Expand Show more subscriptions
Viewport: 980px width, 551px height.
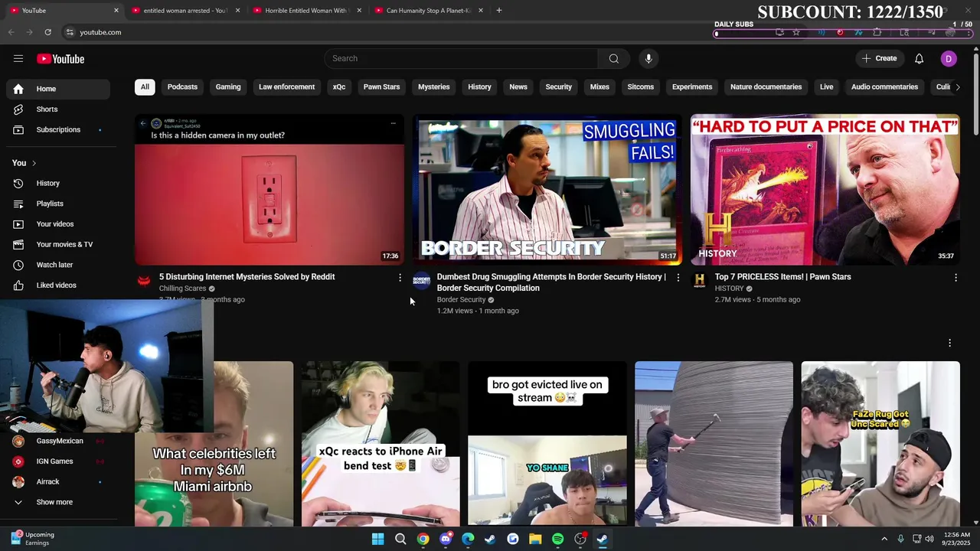58,502
